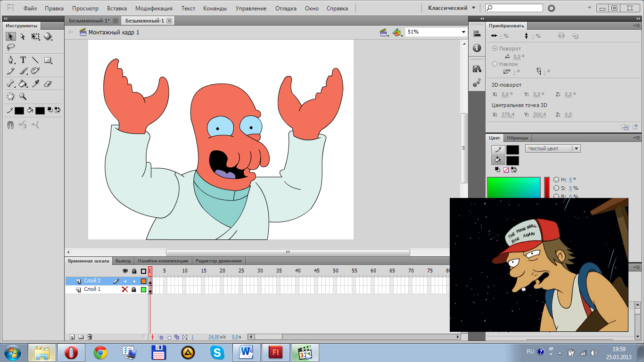Open the stage zoom 51% dropdown
The height and width of the screenshot is (362, 644).
[x=463, y=32]
